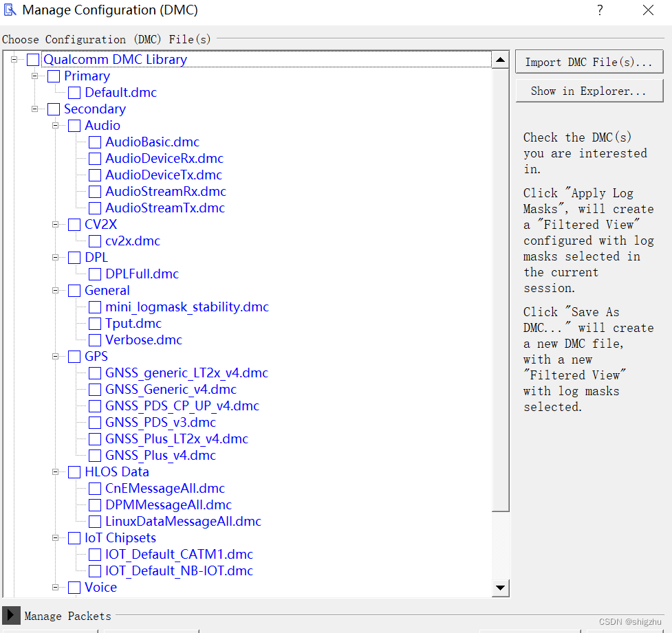Collapse the HLOS Data tree node

pos(55,472)
